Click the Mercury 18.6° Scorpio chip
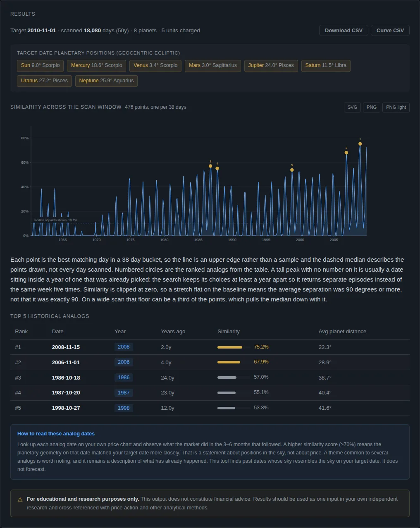 pyautogui.click(x=97, y=66)
